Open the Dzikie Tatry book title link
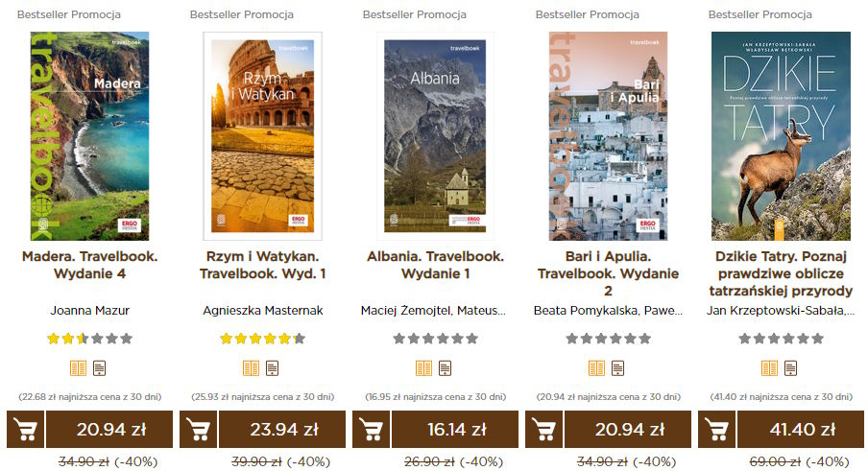This screenshot has height=471, width=868. pos(781,273)
